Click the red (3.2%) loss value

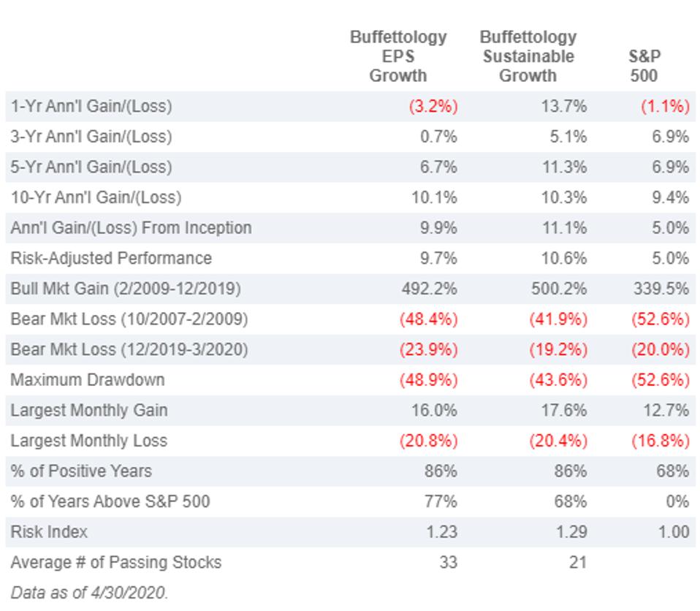[x=433, y=106]
